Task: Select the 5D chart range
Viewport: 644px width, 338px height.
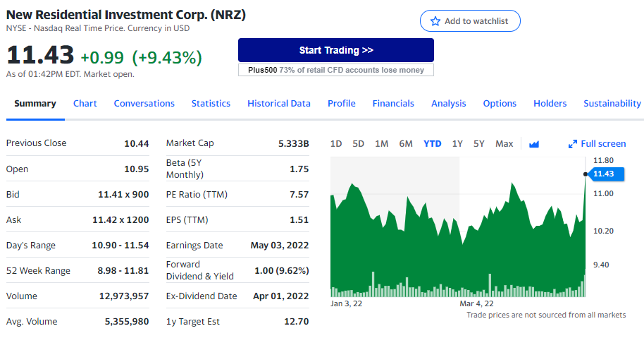Action: (358, 143)
